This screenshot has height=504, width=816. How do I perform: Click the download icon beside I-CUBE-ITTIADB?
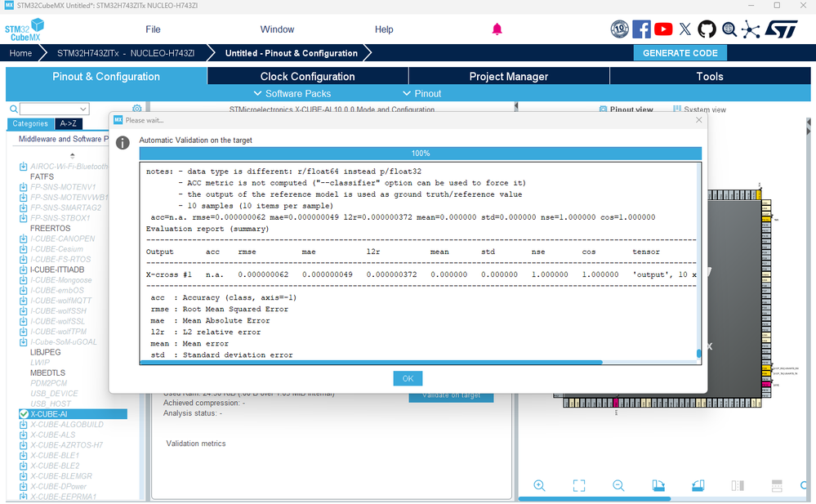point(24,270)
